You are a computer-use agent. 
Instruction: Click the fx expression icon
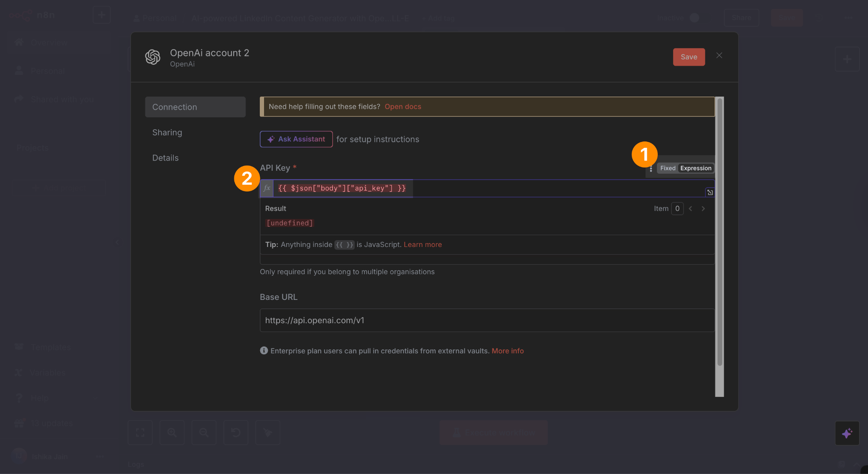click(267, 188)
